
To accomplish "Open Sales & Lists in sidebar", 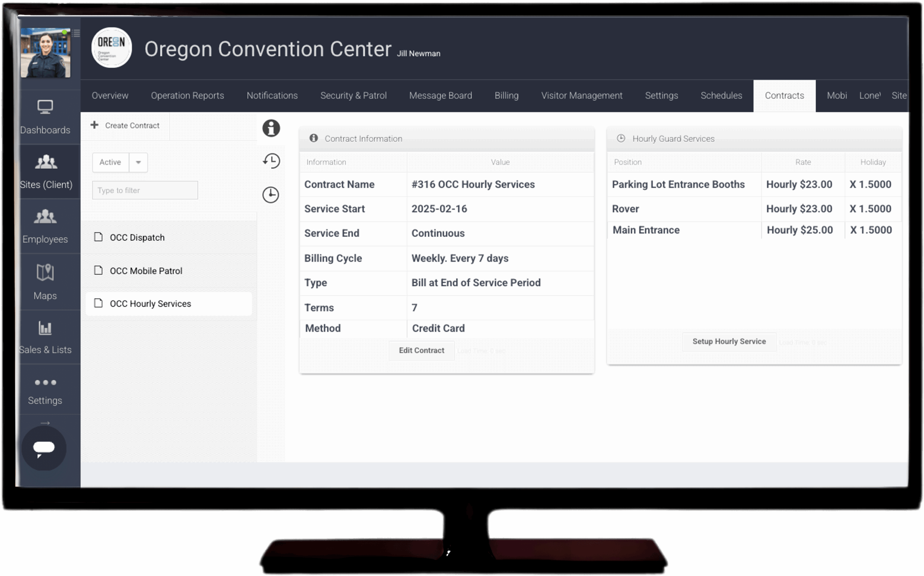I will pos(45,338).
